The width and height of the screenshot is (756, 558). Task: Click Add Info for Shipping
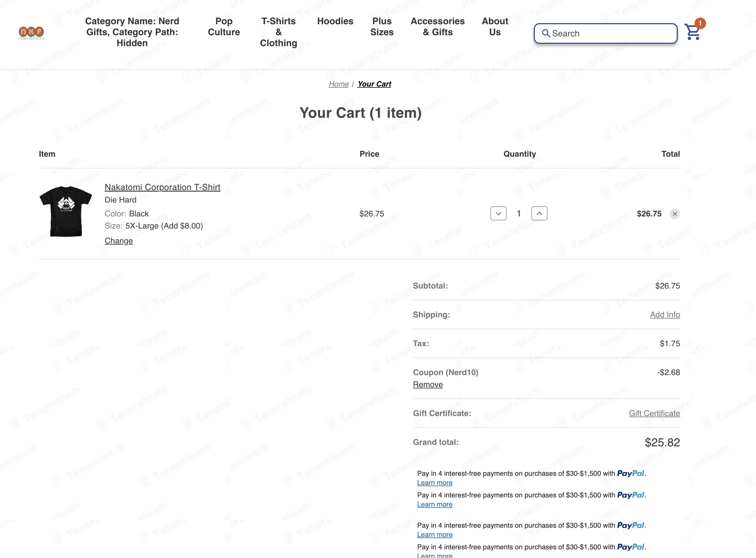[665, 314]
